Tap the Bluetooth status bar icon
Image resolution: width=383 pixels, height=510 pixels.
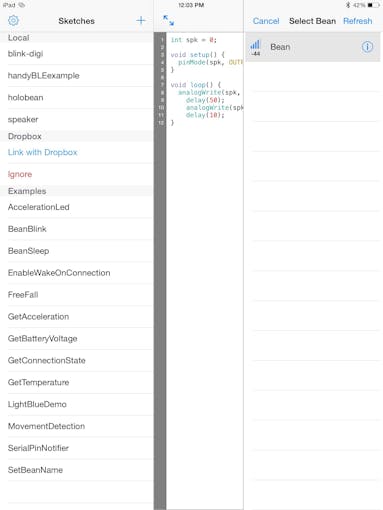click(x=348, y=5)
